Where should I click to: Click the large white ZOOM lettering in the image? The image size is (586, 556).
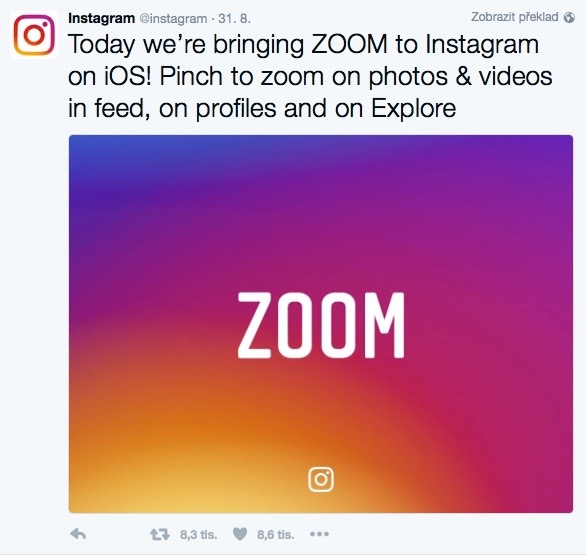point(321,325)
